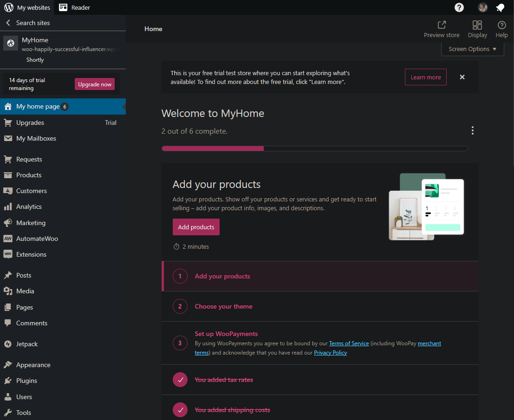
Task: Click the Add your products illustration
Action: pos(426,207)
